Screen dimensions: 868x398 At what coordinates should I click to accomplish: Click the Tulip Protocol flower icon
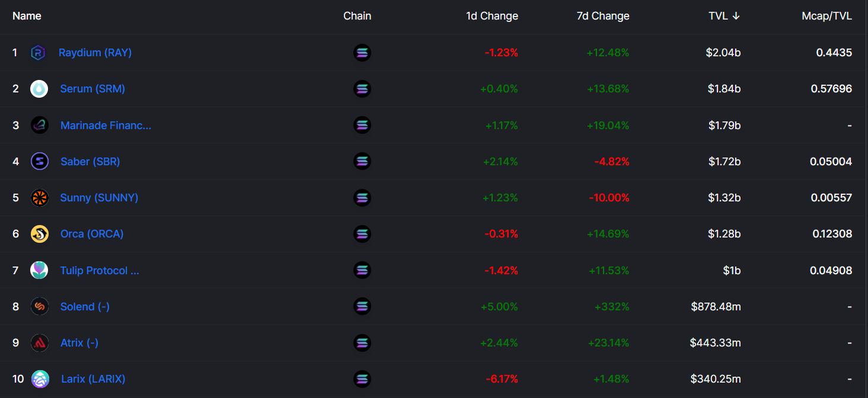[x=39, y=270]
